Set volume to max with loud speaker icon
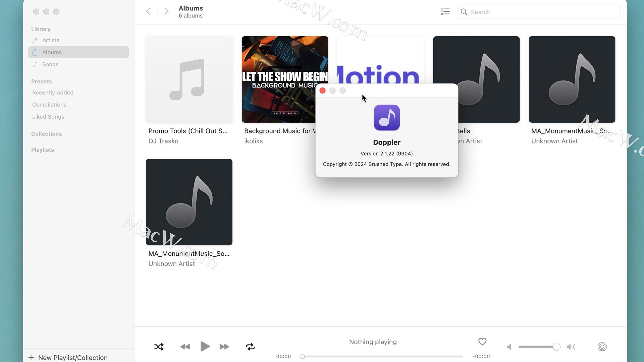Screen dimensions: 644x362 pyautogui.click(x=571, y=347)
